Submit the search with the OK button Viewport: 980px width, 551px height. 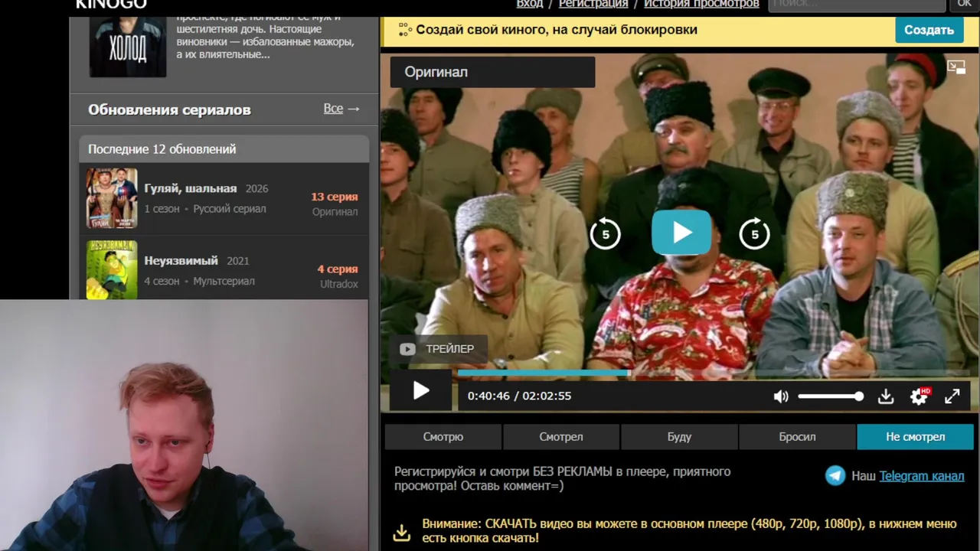[x=964, y=5]
